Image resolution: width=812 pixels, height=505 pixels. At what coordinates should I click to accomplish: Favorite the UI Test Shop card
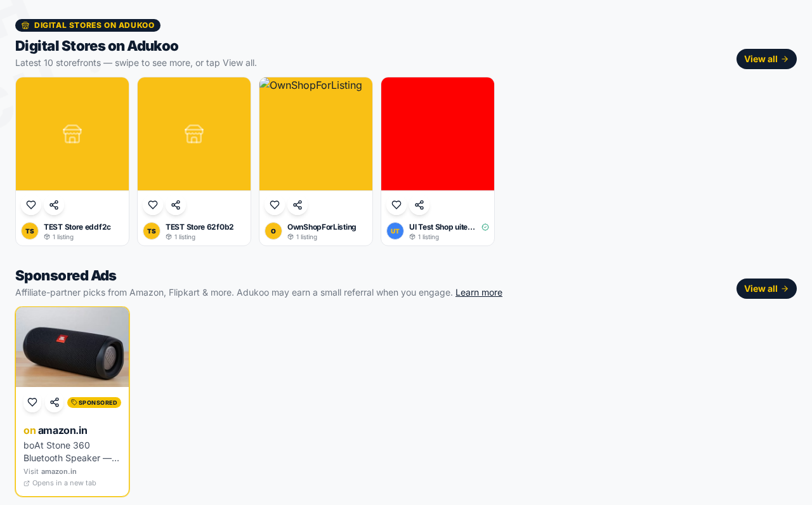pyautogui.click(x=396, y=205)
